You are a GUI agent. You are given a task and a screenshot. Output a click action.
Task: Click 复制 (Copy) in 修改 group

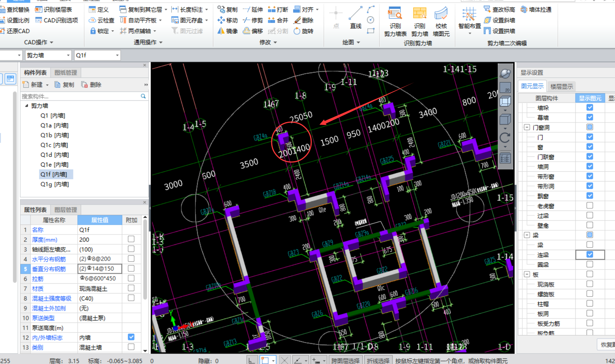[x=228, y=9]
